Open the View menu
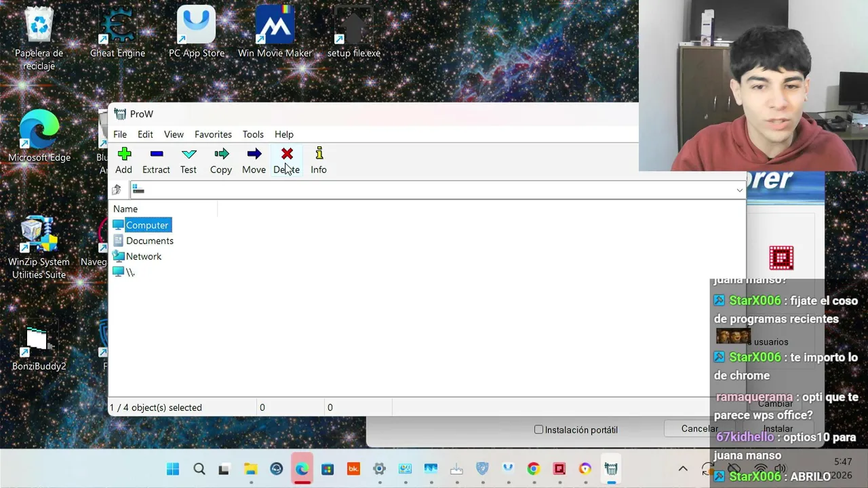The width and height of the screenshot is (868, 488). (x=174, y=134)
